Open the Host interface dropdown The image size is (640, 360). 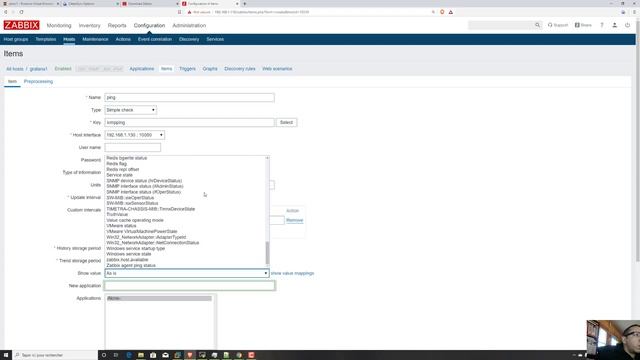135,135
